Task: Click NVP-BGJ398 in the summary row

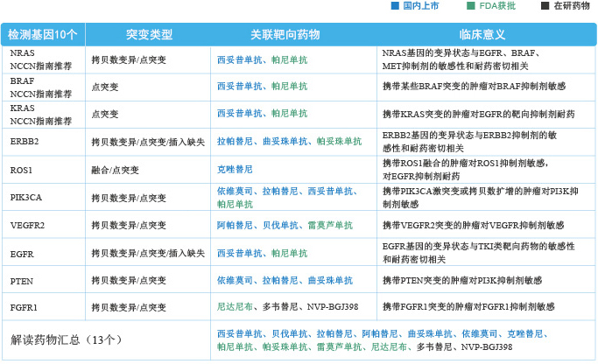Action: point(487,346)
